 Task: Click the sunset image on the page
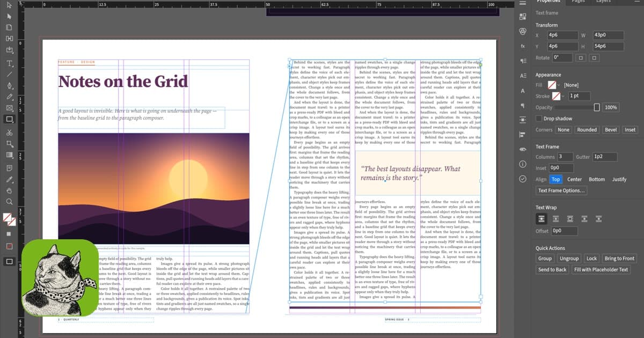click(153, 188)
